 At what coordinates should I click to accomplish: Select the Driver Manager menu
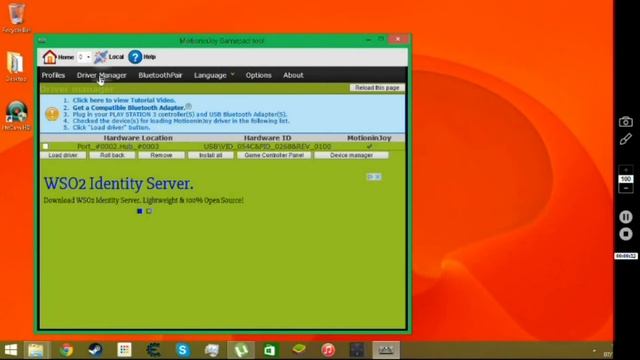coord(102,75)
